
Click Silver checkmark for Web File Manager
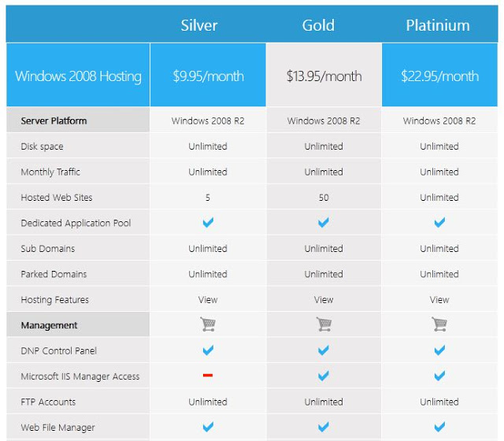coord(208,427)
